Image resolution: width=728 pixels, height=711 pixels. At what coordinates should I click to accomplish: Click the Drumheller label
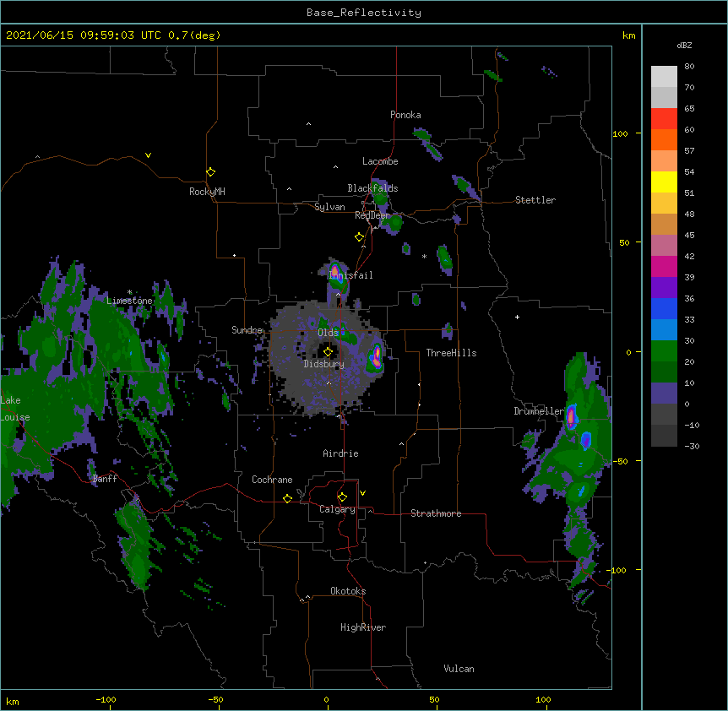pos(539,411)
